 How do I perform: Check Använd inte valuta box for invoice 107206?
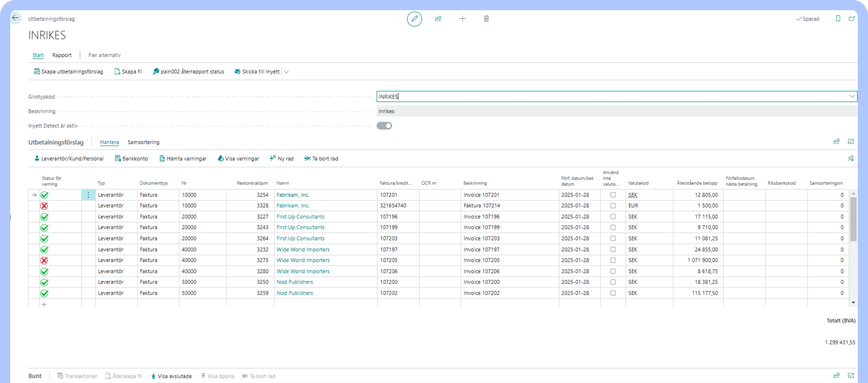pyautogui.click(x=613, y=272)
